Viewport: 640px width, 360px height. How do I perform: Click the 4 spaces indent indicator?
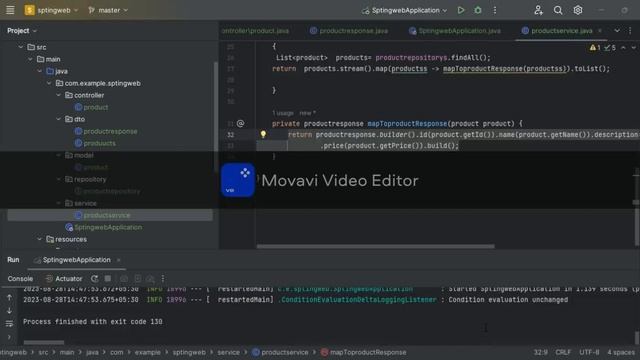click(x=621, y=352)
